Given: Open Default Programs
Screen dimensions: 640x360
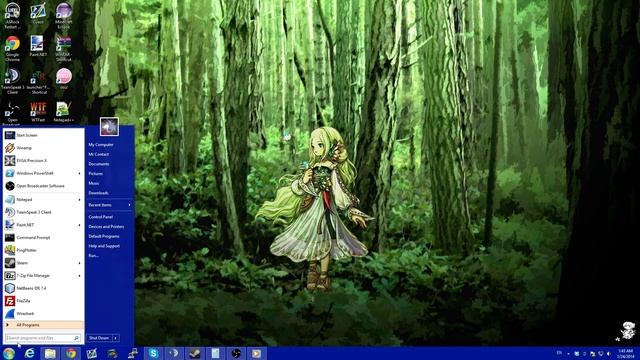Looking at the screenshot, I should coord(104,236).
